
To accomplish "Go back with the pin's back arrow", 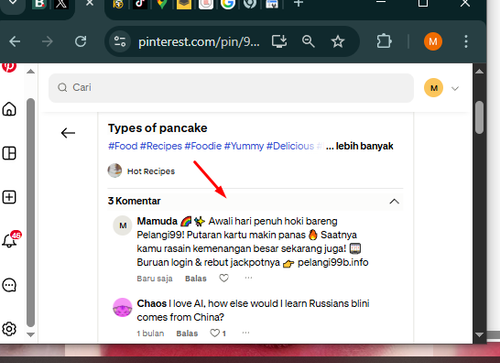I will click(68, 133).
